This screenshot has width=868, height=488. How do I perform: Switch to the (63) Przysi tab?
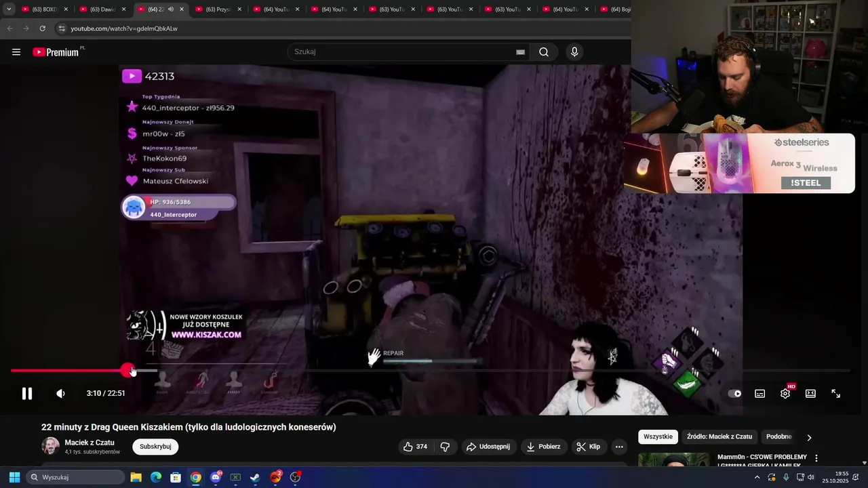click(x=214, y=9)
